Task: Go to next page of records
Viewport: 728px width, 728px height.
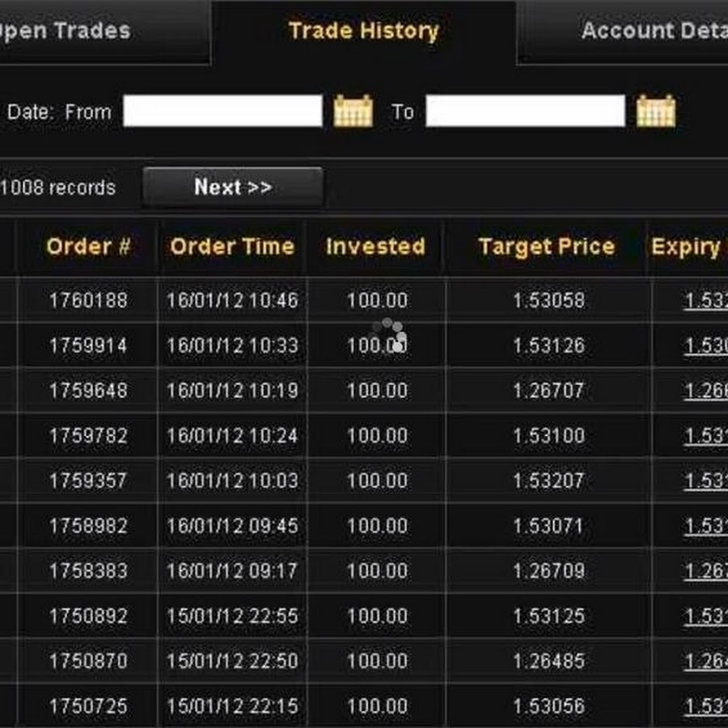Action: pos(233,188)
